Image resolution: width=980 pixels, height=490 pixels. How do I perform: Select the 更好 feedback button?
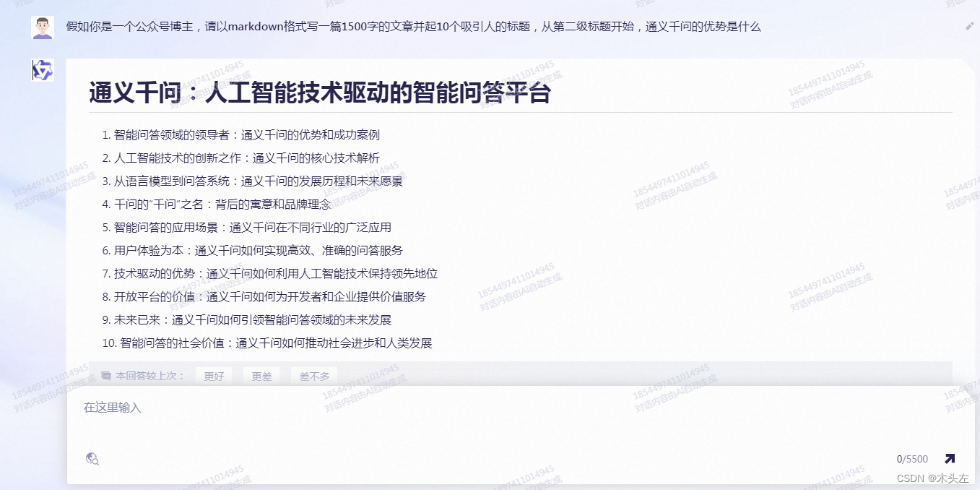point(214,376)
